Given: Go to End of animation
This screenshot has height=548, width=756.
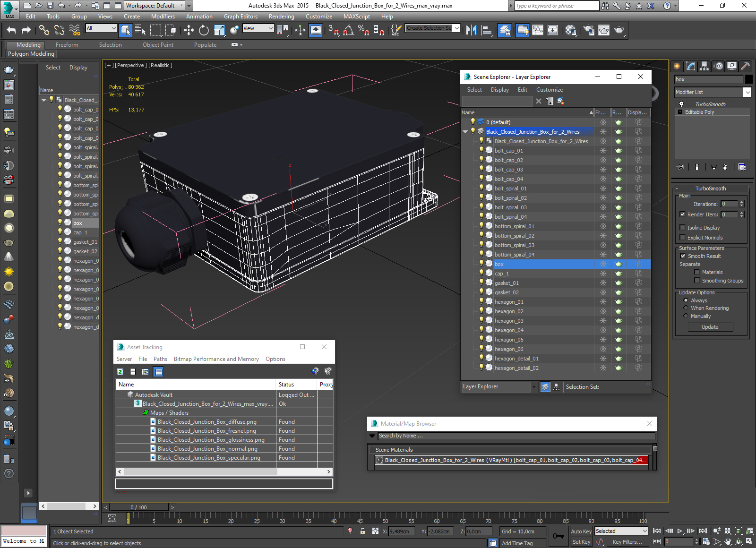Looking at the screenshot, I should click(x=703, y=531).
